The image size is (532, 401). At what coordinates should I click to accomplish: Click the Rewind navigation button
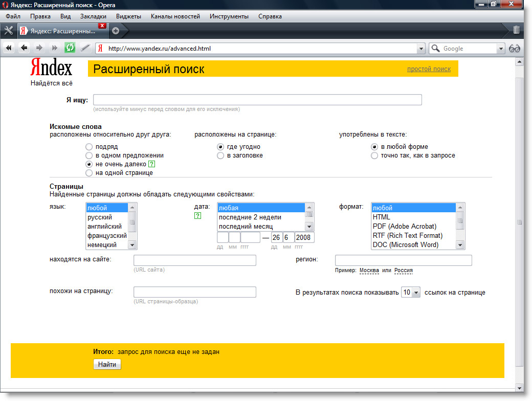(9, 48)
